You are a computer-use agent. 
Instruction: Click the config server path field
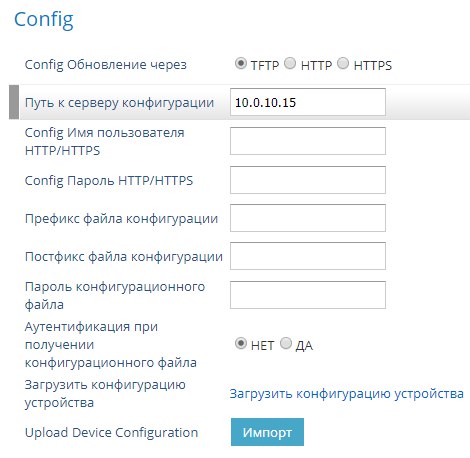[x=308, y=102]
